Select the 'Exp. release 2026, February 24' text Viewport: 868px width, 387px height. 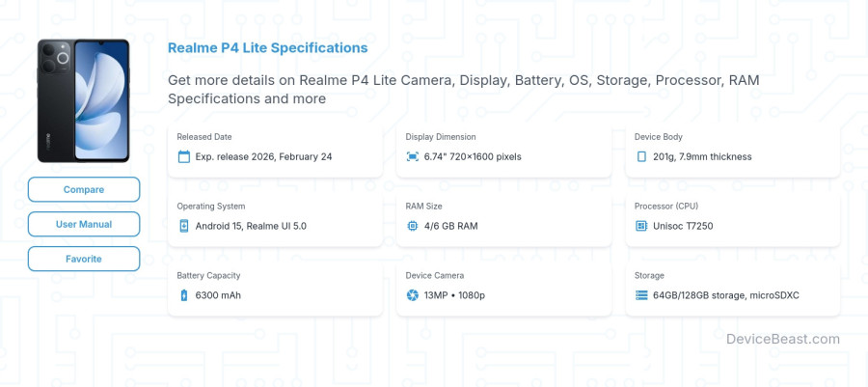[263, 156]
